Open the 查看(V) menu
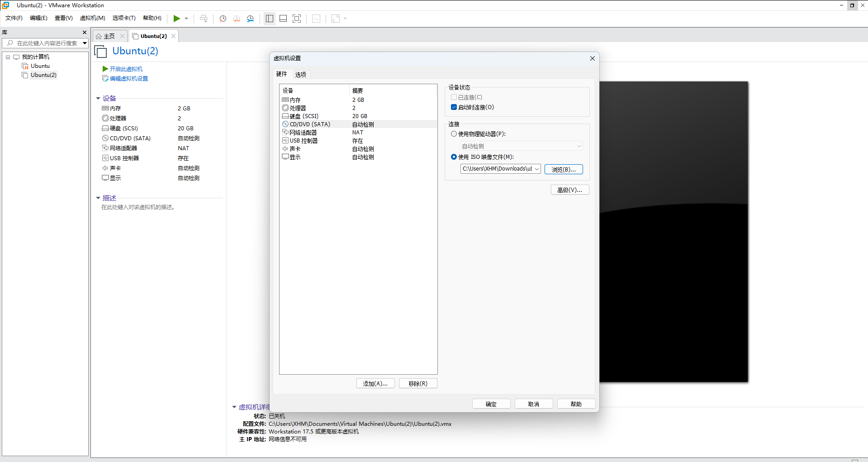The image size is (868, 462). pyautogui.click(x=64, y=18)
